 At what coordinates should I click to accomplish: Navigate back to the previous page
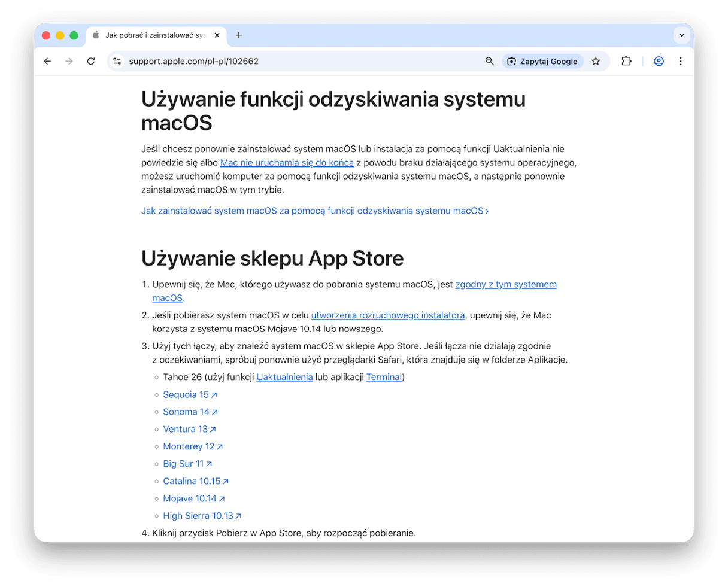pyautogui.click(x=47, y=61)
